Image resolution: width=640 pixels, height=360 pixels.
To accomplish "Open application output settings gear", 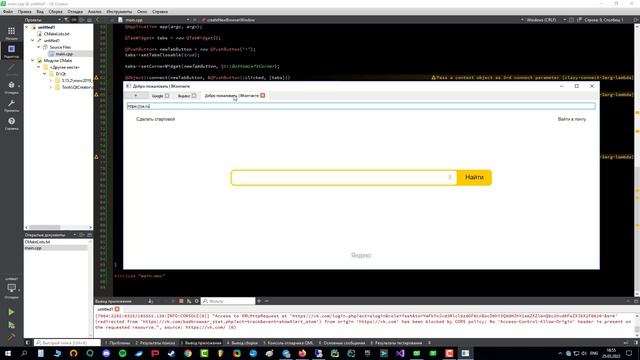I will 196,301.
